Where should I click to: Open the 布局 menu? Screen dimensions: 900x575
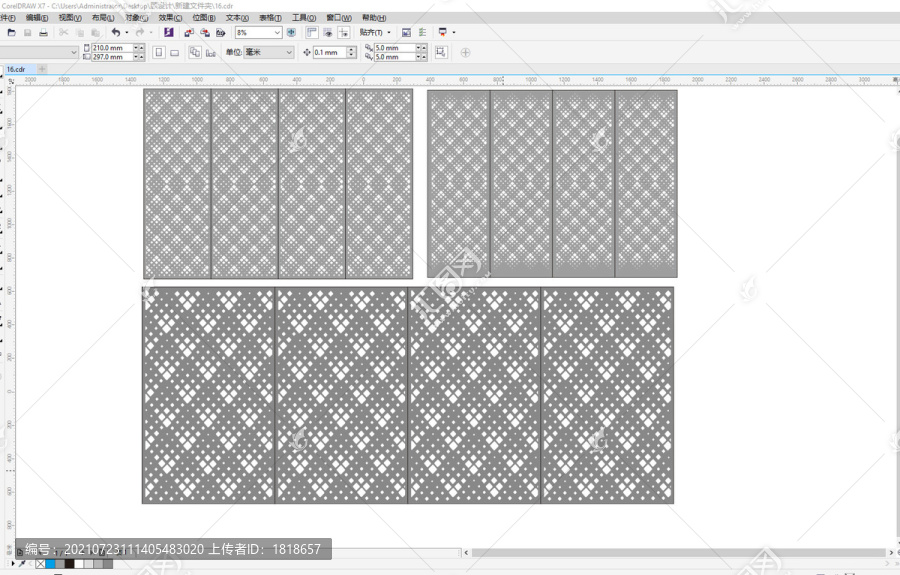pyautogui.click(x=103, y=18)
